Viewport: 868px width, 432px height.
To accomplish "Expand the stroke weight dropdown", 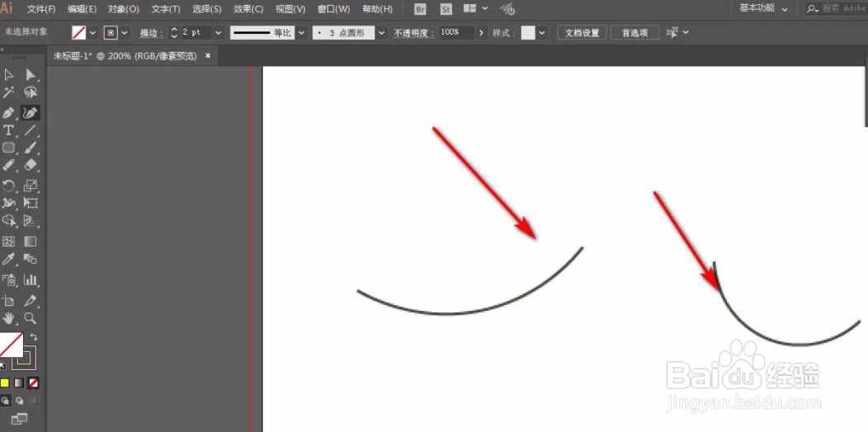I will 218,33.
